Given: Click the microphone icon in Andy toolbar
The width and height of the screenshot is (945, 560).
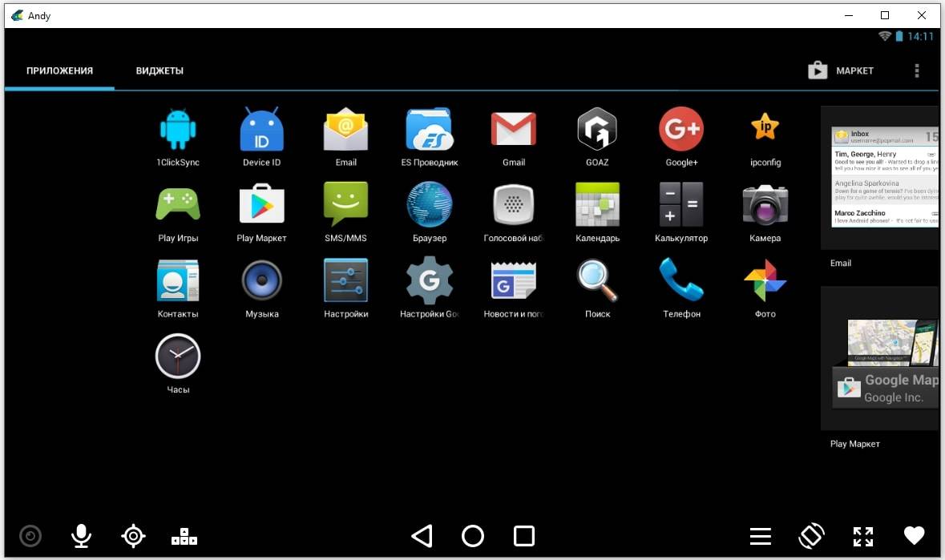Looking at the screenshot, I should 82,536.
